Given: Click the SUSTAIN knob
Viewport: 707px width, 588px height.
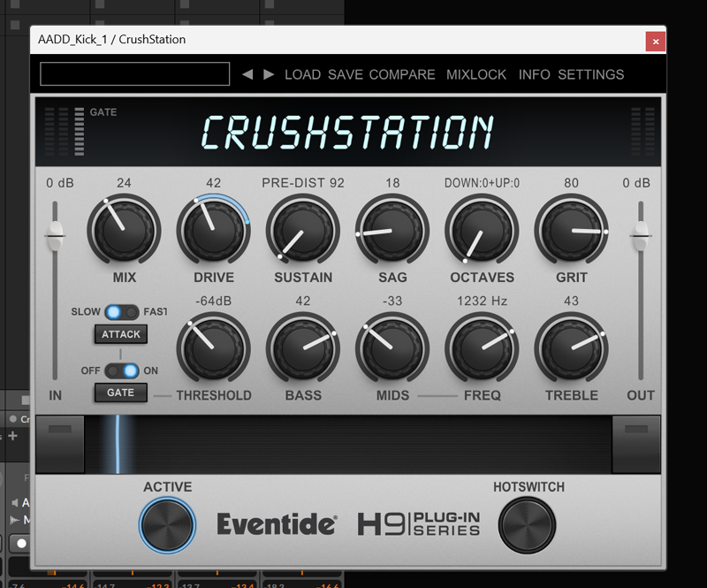Looking at the screenshot, I should coord(303,230).
